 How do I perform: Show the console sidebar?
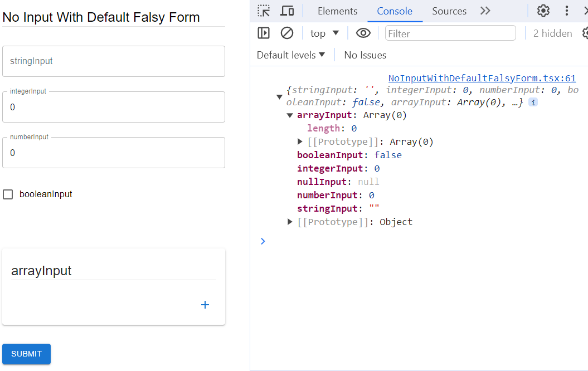[x=264, y=33]
